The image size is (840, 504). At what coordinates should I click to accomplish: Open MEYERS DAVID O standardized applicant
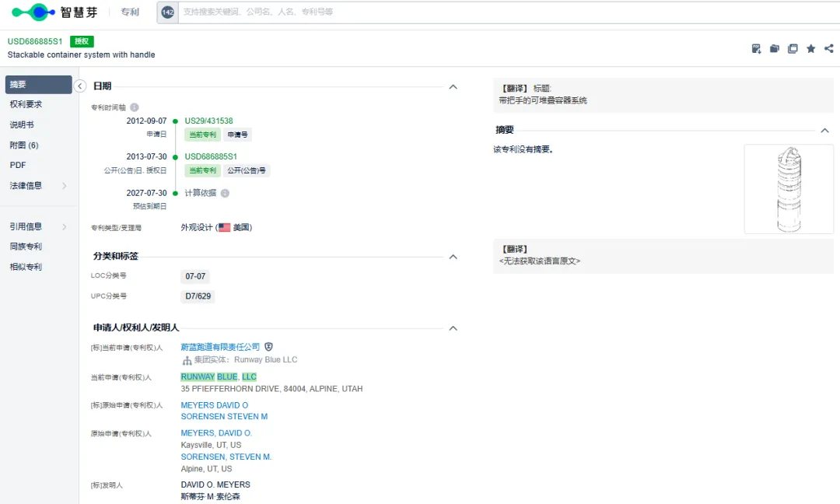pos(215,405)
